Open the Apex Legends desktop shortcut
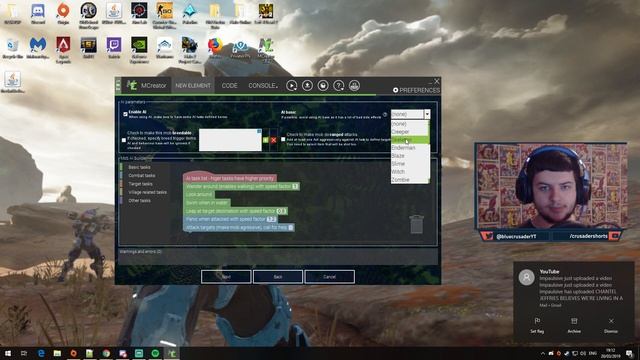 coord(63,50)
